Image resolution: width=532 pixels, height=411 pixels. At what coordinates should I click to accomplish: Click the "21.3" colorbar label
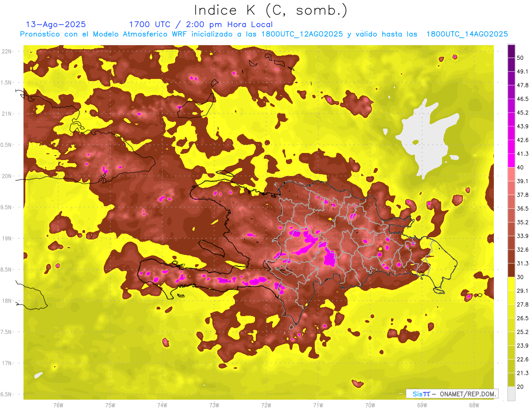pos(522,373)
